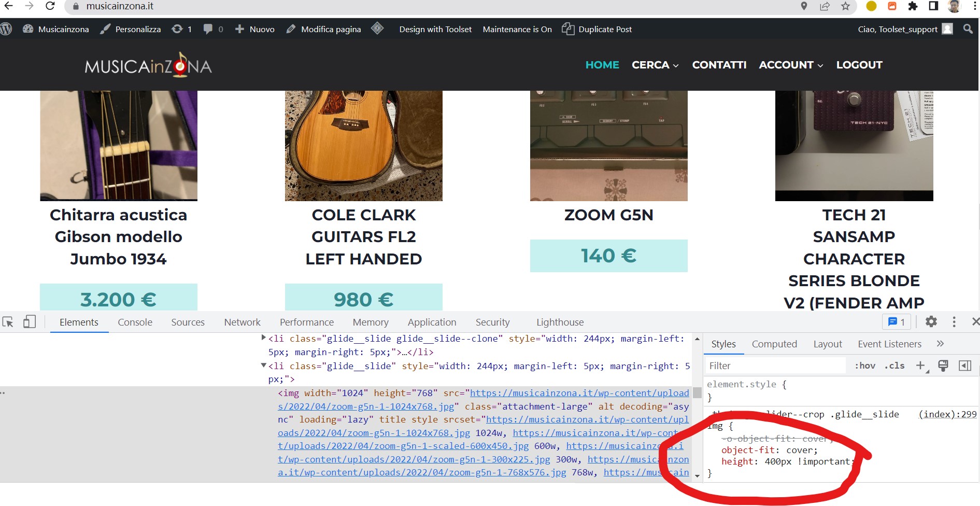Open WordPress updates icon showing 1
Viewport: 980px width, 506px height.
point(182,29)
